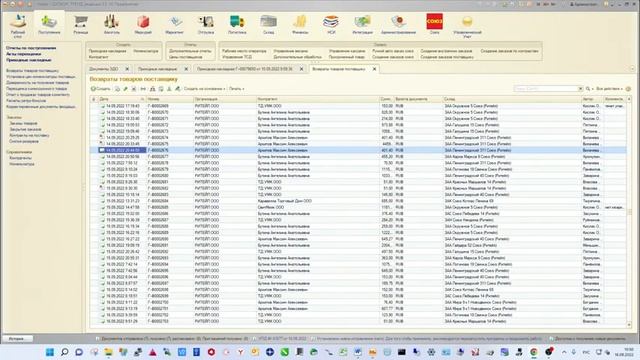The image size is (640, 360).
Task: Click Приходная накладная in the Создать panel
Action: pyautogui.click(x=107, y=51)
